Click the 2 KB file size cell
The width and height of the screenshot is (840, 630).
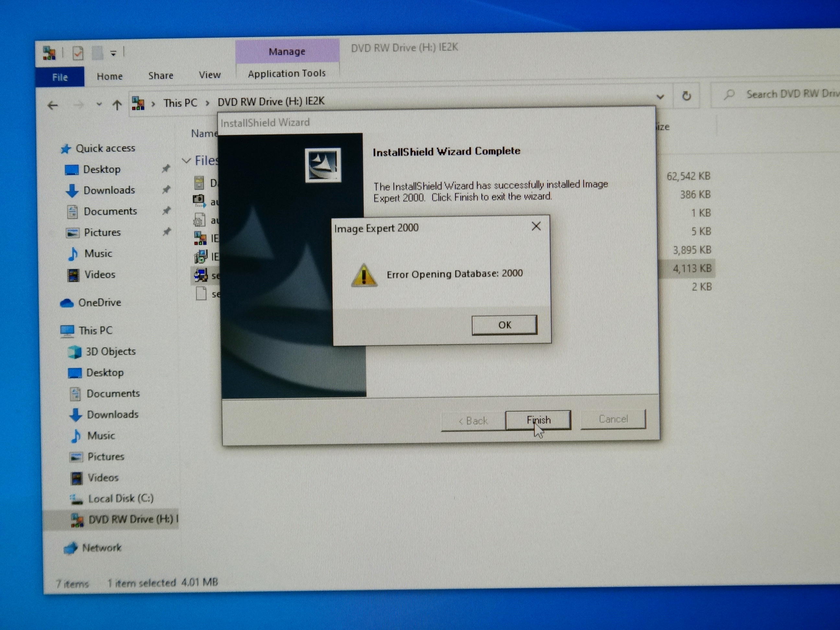tap(701, 287)
